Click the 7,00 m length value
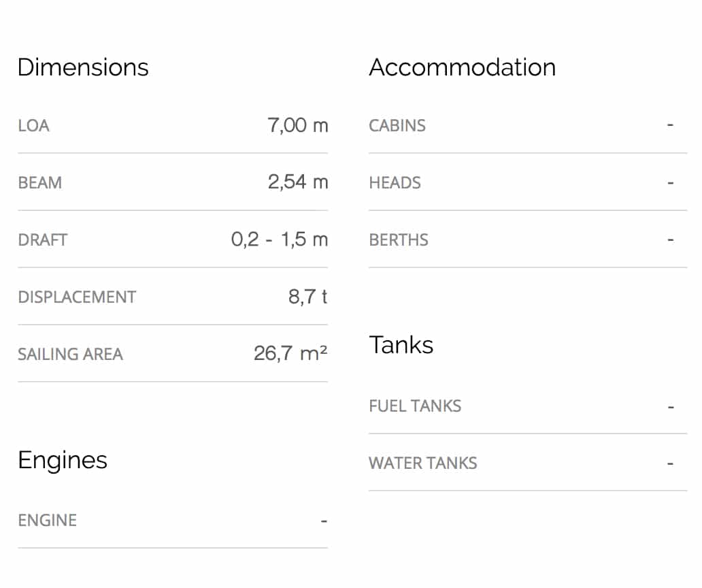 [x=298, y=125]
